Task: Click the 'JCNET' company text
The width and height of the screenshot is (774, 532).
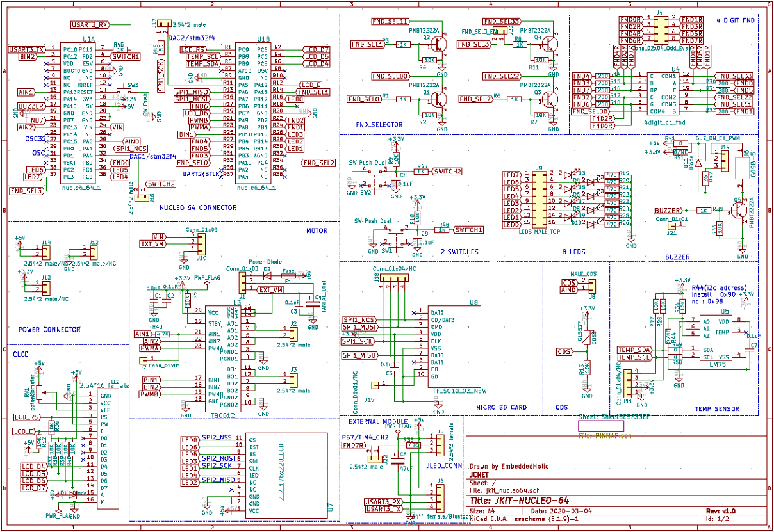Action: [x=479, y=476]
